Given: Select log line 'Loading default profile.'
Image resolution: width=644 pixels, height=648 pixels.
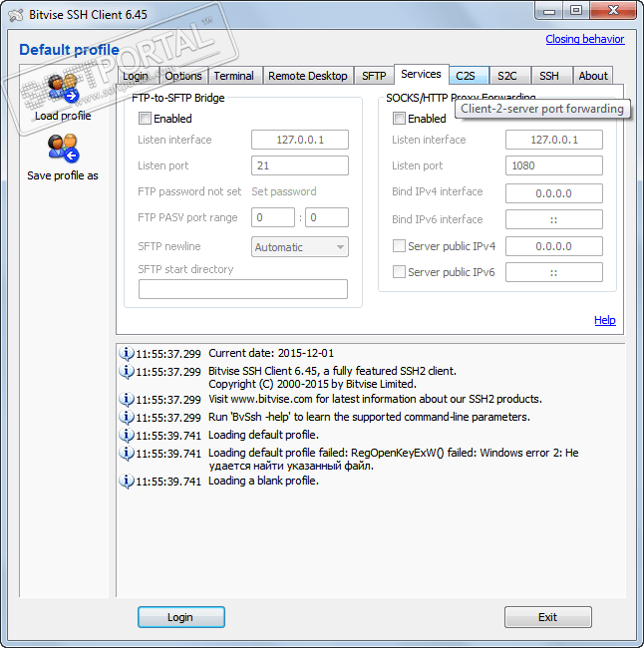Looking at the screenshot, I should point(263,436).
